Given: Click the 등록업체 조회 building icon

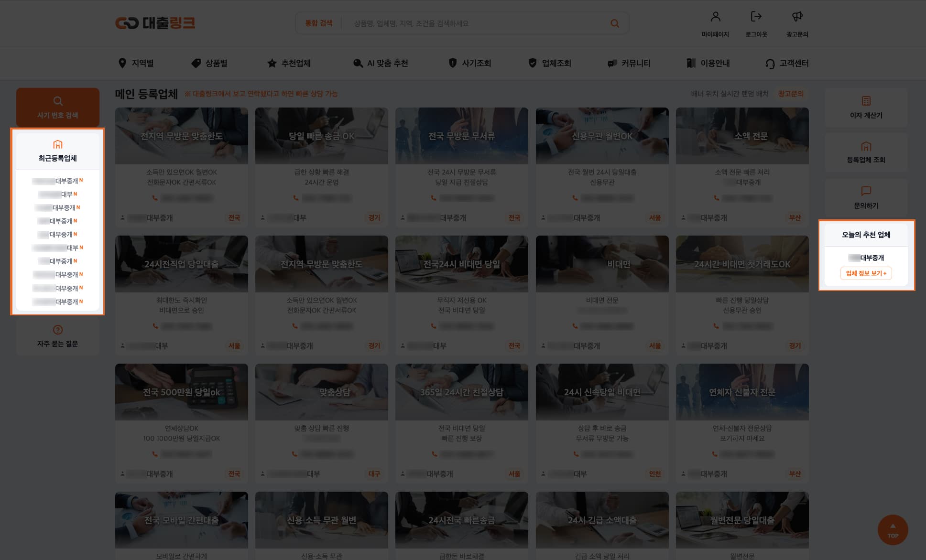Looking at the screenshot, I should pyautogui.click(x=866, y=146).
